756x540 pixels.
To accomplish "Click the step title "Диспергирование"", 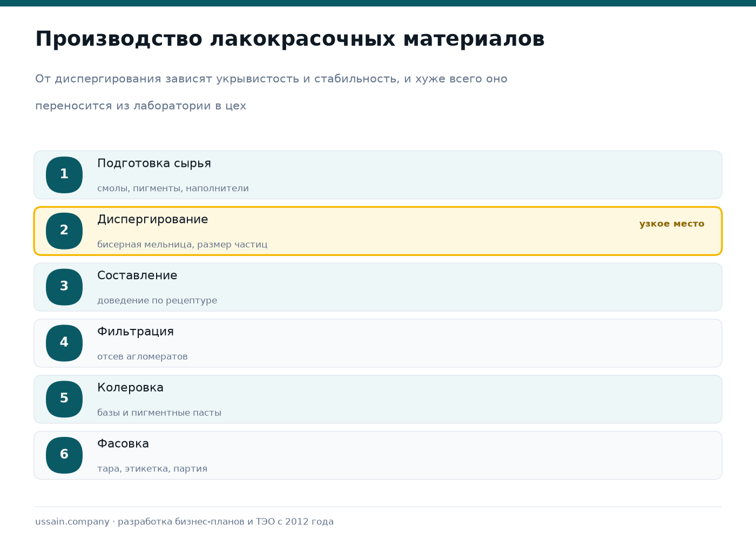I will [x=152, y=220].
